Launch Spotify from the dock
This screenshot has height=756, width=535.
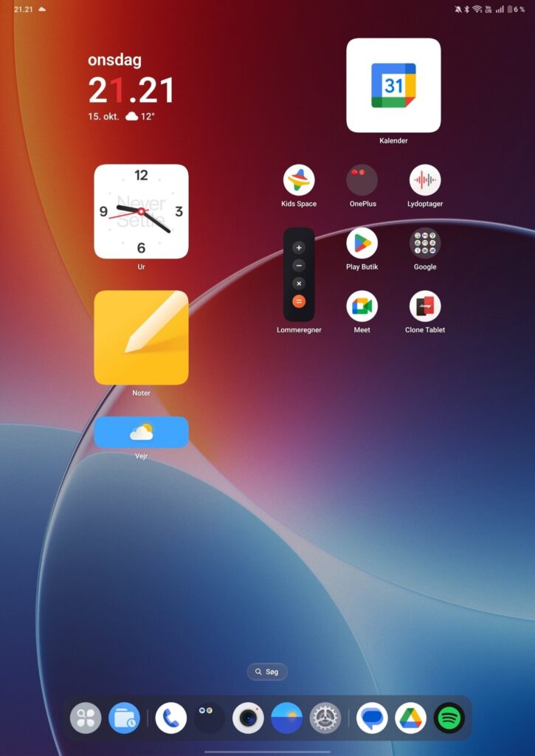449,718
